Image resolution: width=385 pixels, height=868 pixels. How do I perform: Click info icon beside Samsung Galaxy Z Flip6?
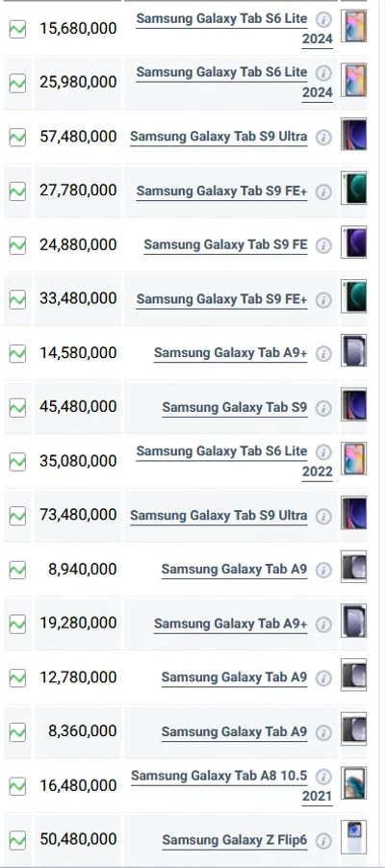tap(323, 840)
